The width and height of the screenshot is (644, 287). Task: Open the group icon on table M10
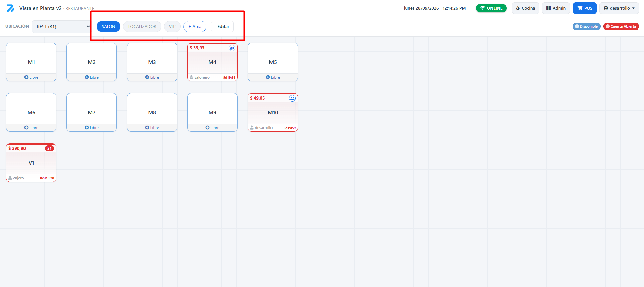pos(292,98)
